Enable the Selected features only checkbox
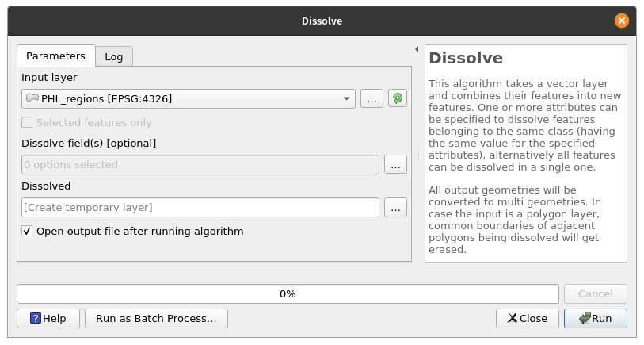The image size is (644, 345). [28, 123]
